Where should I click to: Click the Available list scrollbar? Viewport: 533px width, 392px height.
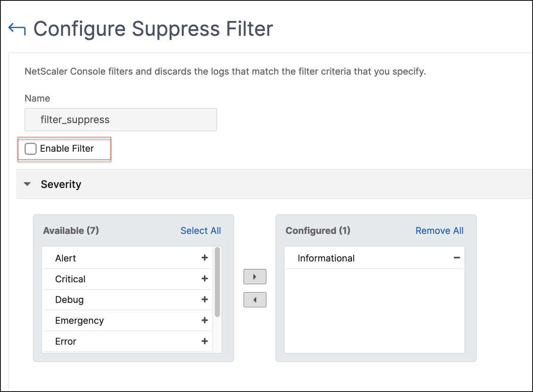(217, 282)
